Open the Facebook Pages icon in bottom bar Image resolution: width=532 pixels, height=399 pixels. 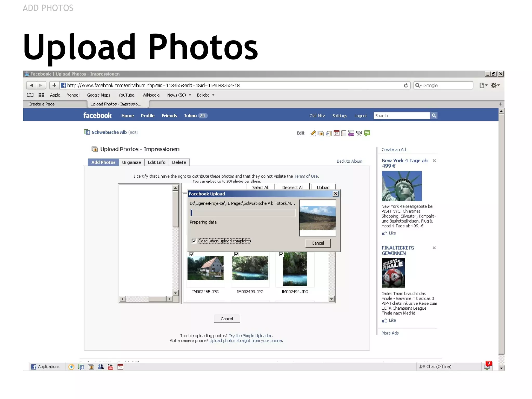pos(81,367)
